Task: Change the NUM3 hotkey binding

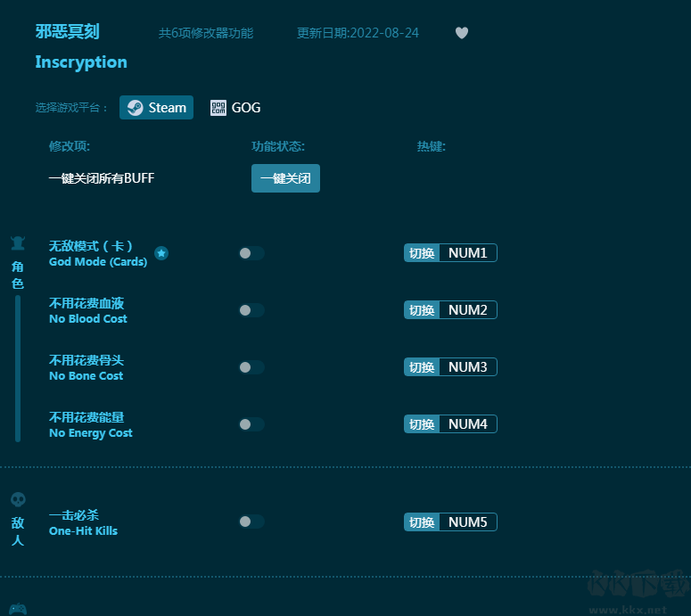Action: [x=467, y=367]
